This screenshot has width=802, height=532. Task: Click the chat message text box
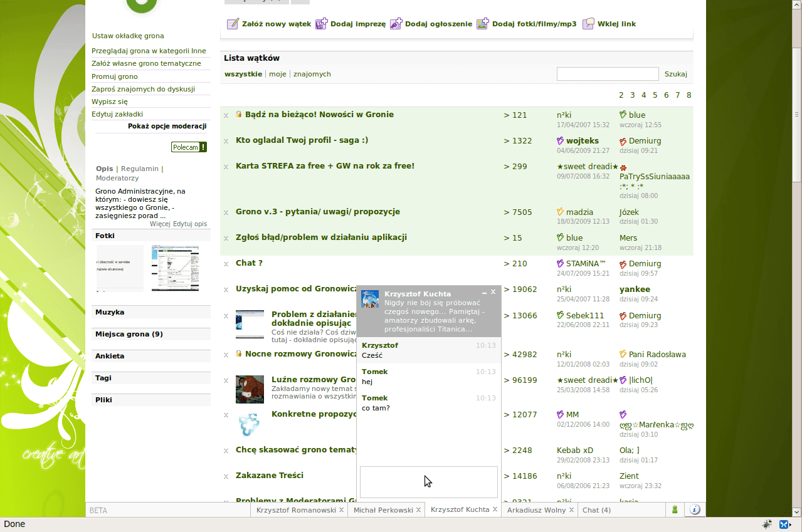[428, 481]
